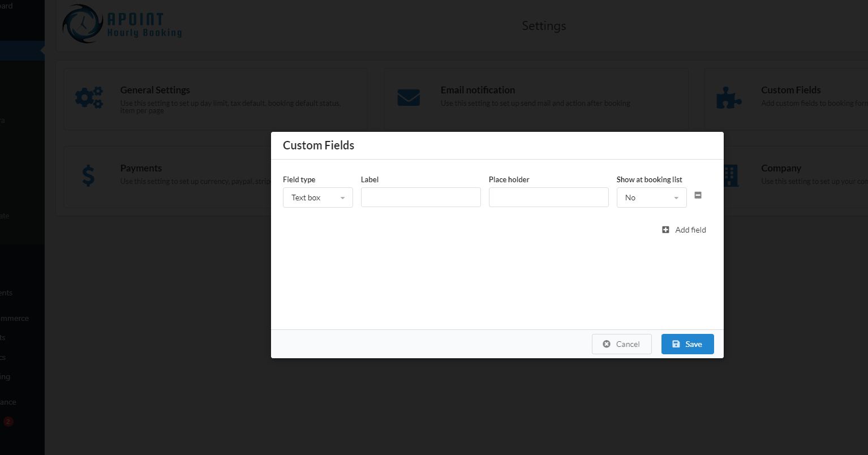Open General Settings card title
This screenshot has width=868, height=455.
pos(155,90)
